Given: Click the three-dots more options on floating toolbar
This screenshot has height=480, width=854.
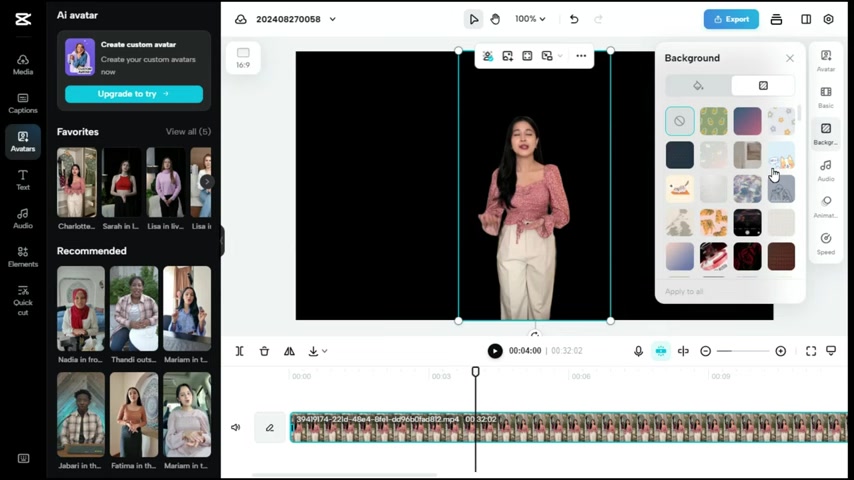Looking at the screenshot, I should tap(581, 56).
